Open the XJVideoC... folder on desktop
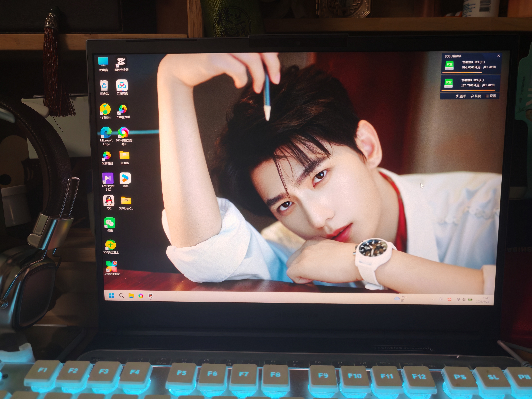The width and height of the screenshot is (532, 399). pyautogui.click(x=126, y=203)
